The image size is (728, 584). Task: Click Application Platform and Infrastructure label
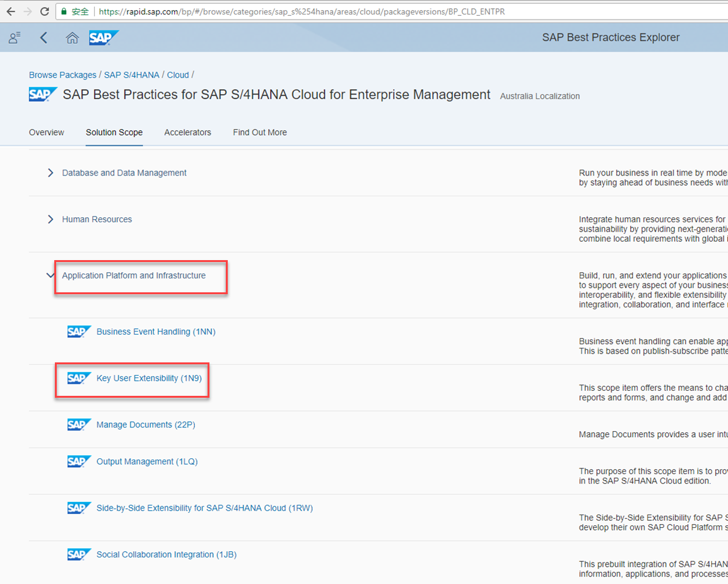pos(134,275)
